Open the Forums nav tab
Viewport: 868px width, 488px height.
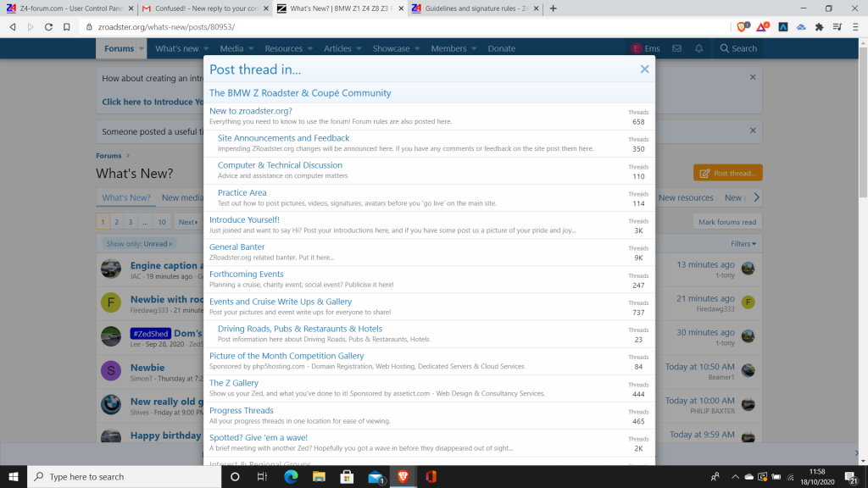[x=119, y=48]
